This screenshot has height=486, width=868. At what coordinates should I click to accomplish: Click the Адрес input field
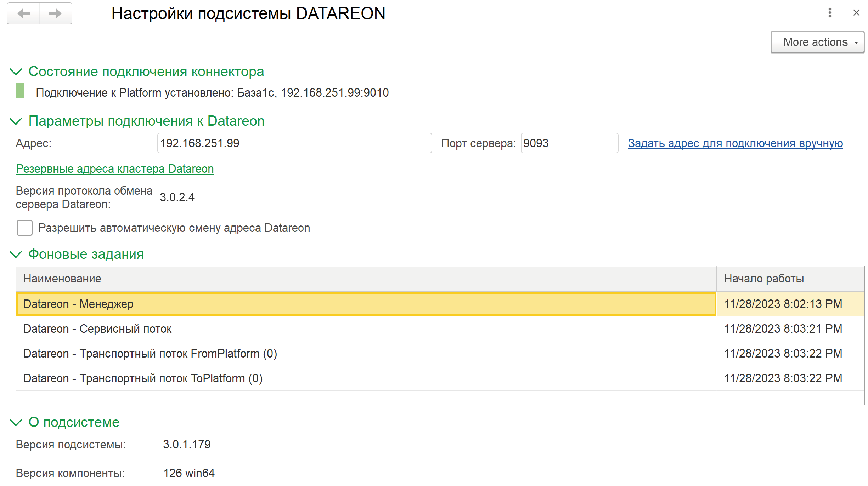tap(294, 143)
